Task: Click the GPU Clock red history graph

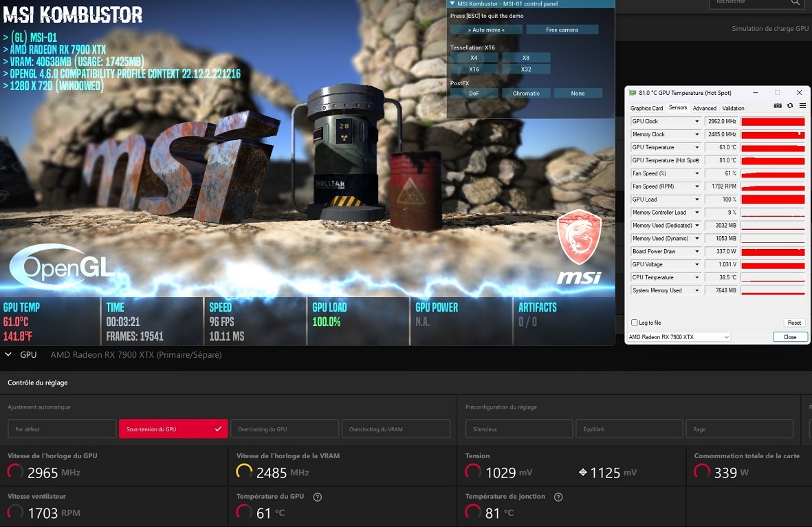Action: tap(773, 121)
